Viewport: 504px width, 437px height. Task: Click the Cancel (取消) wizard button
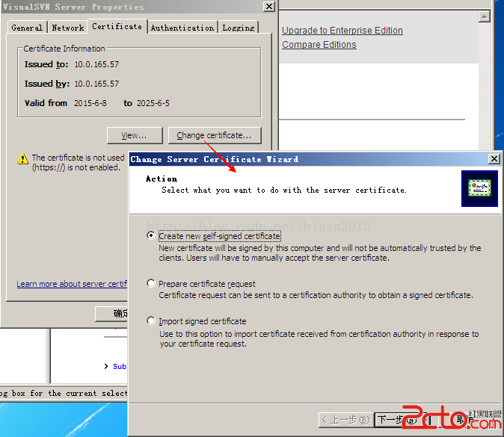(467, 420)
